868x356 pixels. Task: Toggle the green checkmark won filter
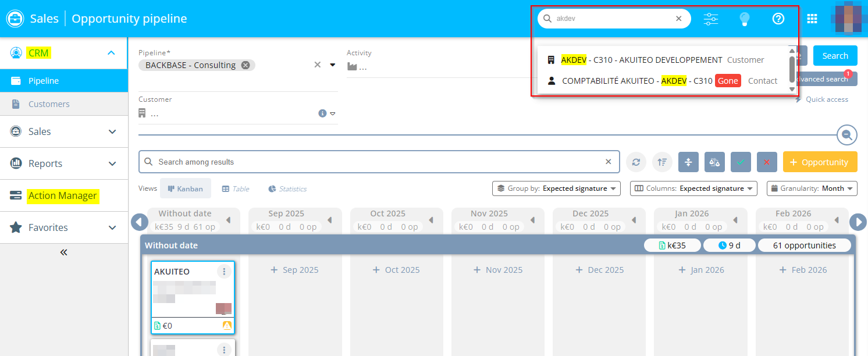click(x=741, y=162)
